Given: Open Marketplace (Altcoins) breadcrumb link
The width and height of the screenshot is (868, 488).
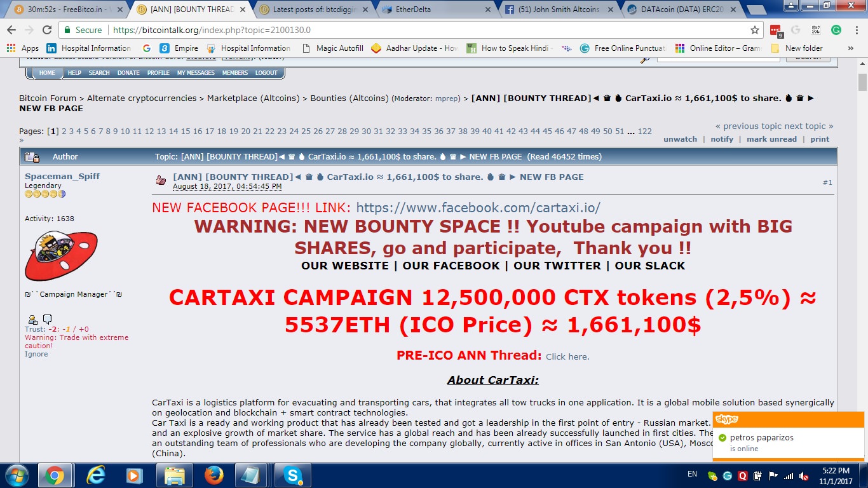Looking at the screenshot, I should [x=253, y=98].
